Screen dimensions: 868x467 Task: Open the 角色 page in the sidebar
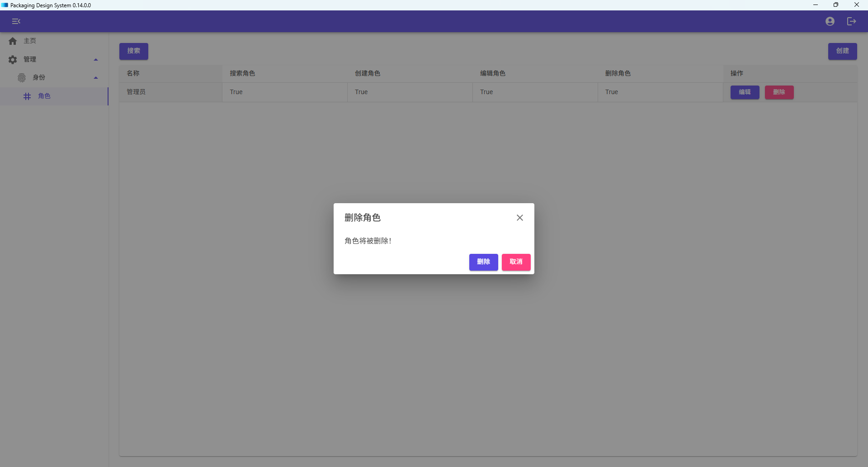tap(54, 96)
